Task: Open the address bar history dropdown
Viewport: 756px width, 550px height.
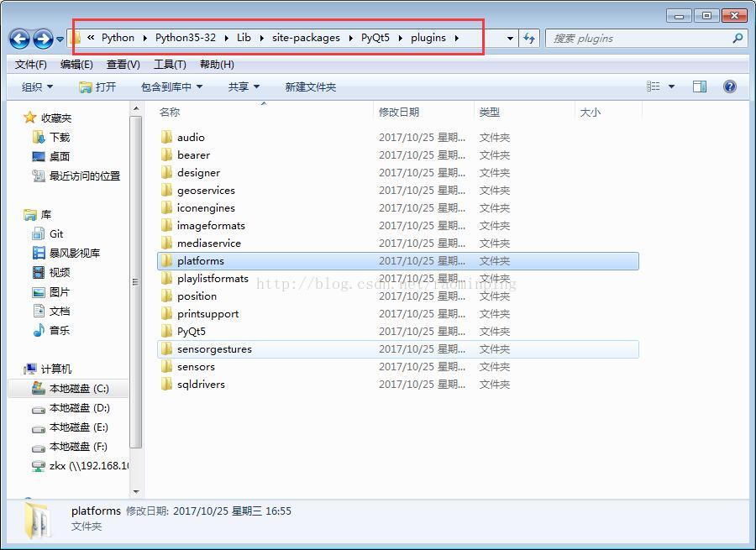Action: click(x=510, y=38)
